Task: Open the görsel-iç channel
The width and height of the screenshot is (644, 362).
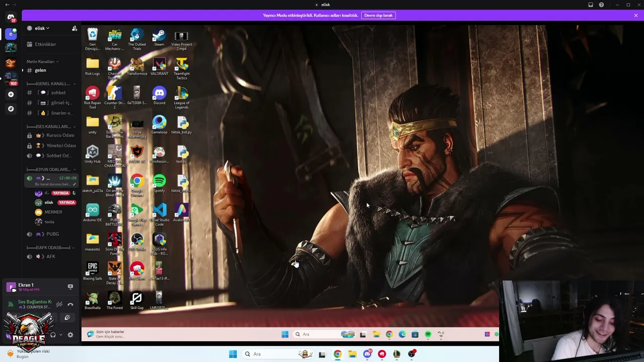Action: pyautogui.click(x=52, y=103)
